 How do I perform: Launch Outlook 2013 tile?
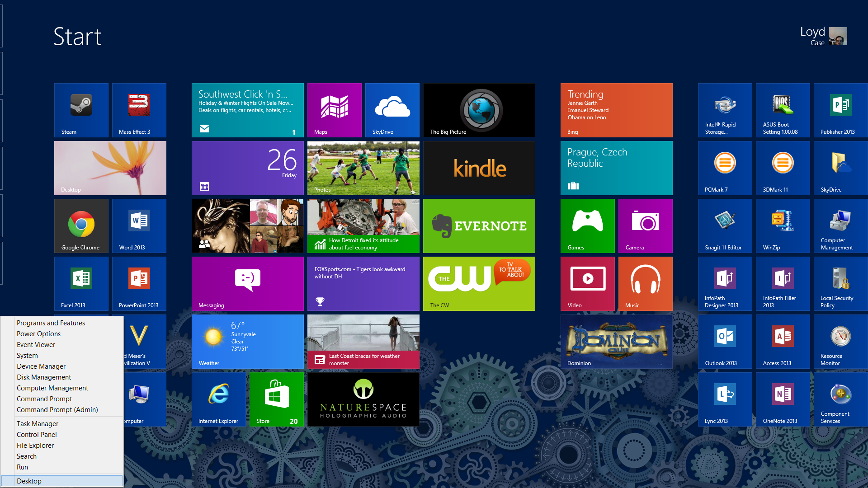[x=725, y=341]
